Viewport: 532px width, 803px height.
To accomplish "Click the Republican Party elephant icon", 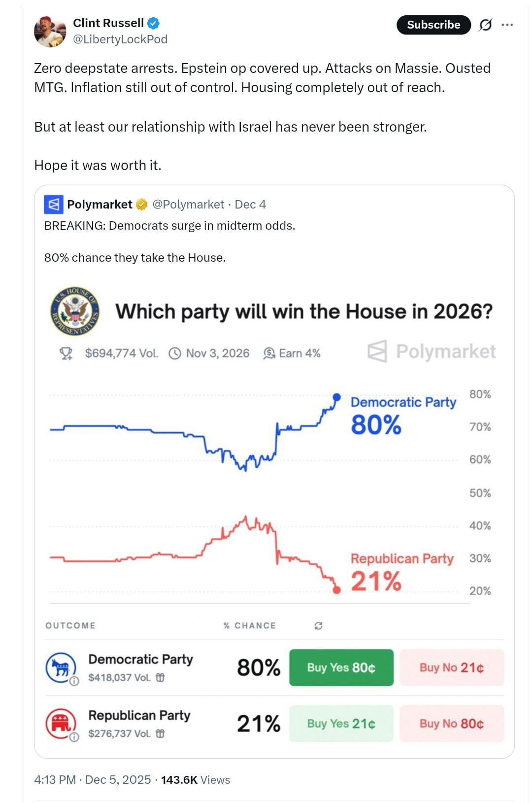I will (61, 723).
